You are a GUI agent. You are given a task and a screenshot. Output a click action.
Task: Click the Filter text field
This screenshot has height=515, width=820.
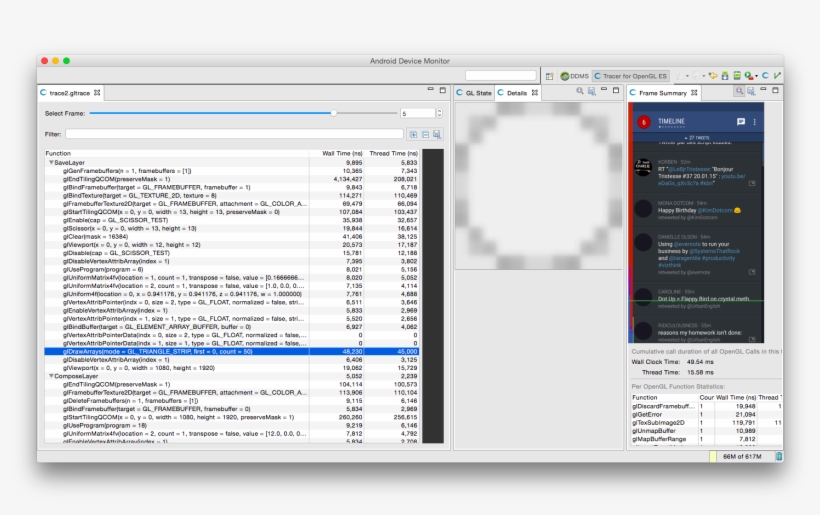click(234, 134)
